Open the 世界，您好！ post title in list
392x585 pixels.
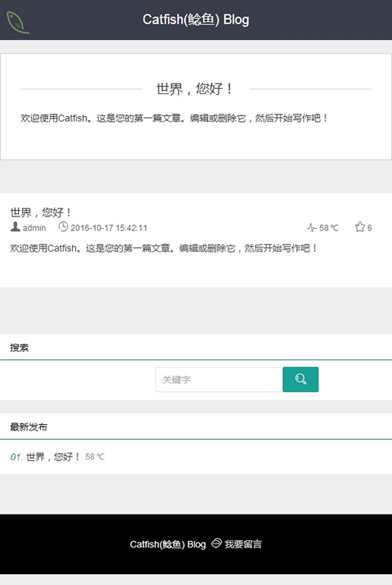click(x=41, y=213)
